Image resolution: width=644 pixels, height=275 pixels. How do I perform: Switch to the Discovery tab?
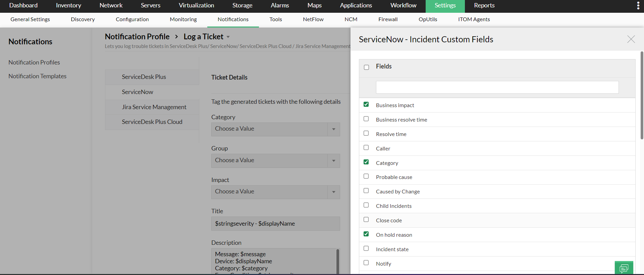[x=83, y=19]
